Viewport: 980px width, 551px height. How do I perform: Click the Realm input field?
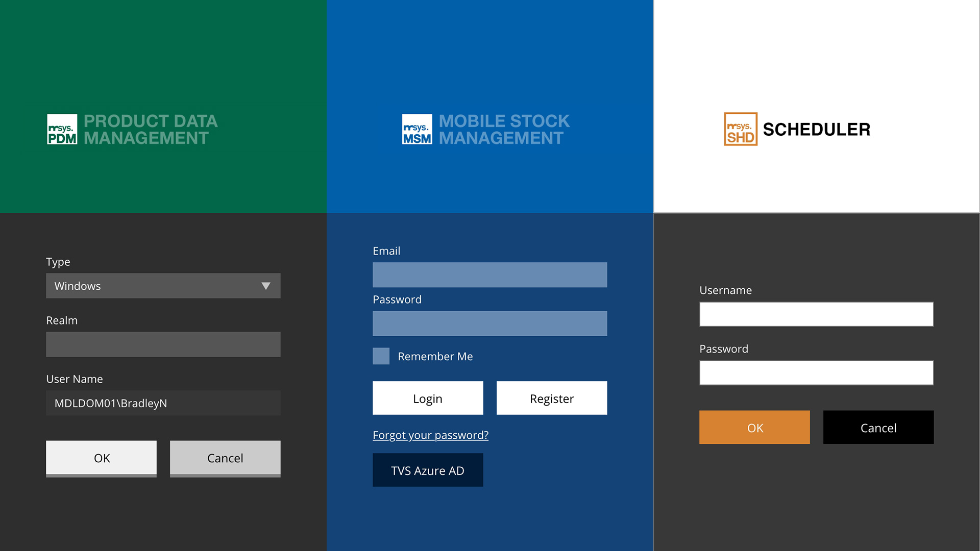tap(163, 344)
